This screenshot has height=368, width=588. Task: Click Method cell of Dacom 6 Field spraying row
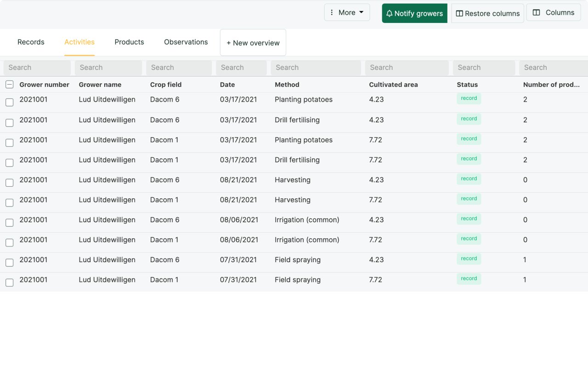coord(298,260)
